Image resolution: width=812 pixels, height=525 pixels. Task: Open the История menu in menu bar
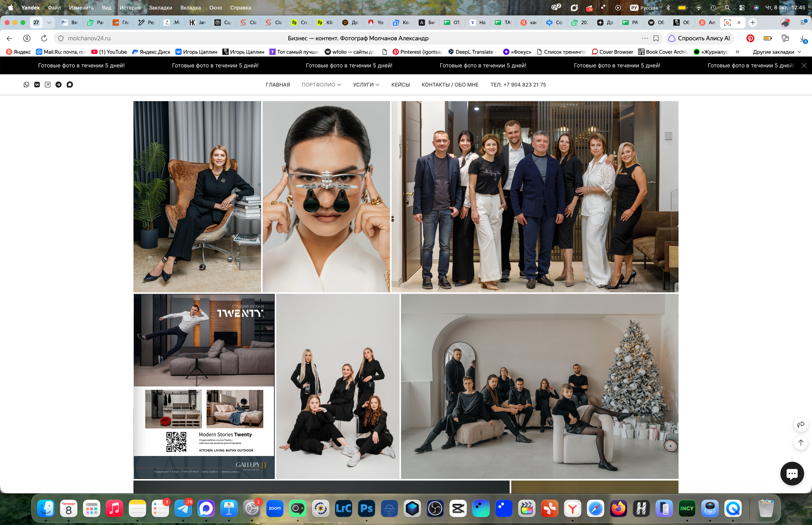click(130, 8)
